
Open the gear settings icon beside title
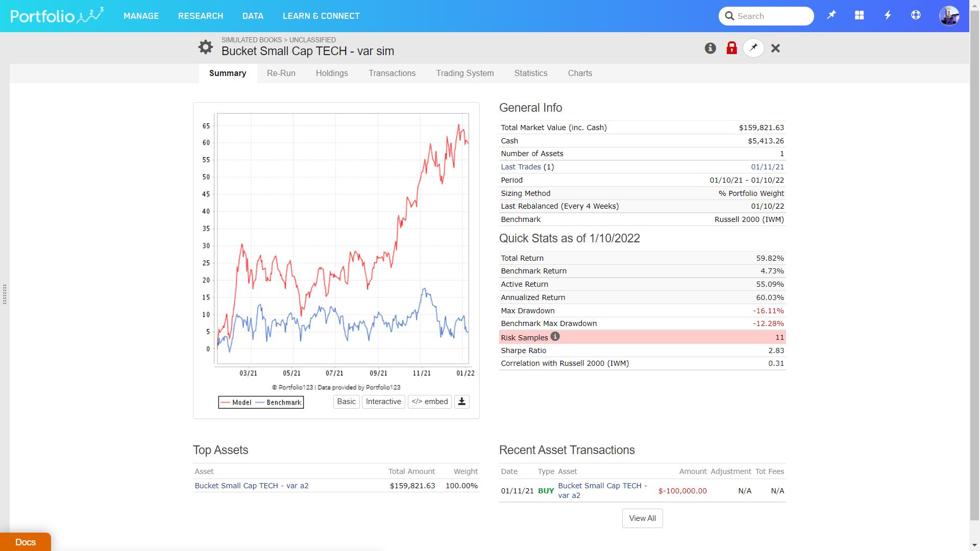tap(205, 47)
